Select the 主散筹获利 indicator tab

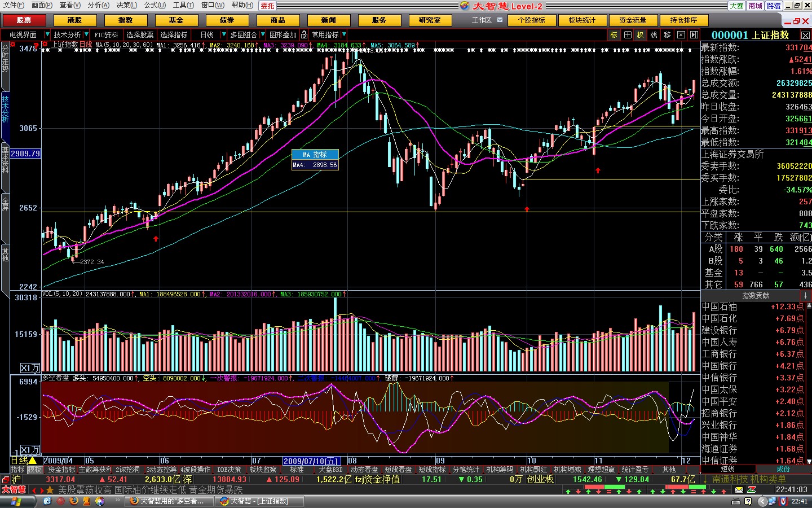(95, 470)
